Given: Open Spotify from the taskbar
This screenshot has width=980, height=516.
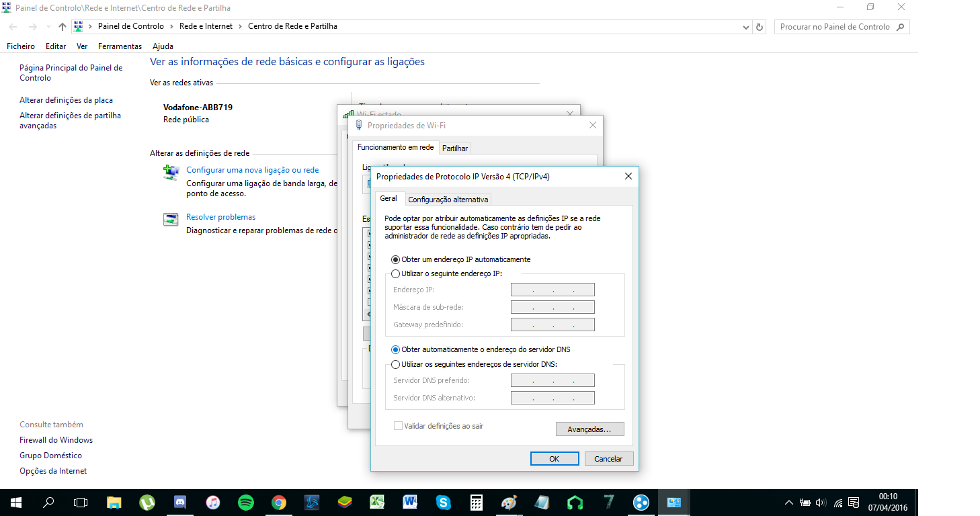Looking at the screenshot, I should [246, 502].
